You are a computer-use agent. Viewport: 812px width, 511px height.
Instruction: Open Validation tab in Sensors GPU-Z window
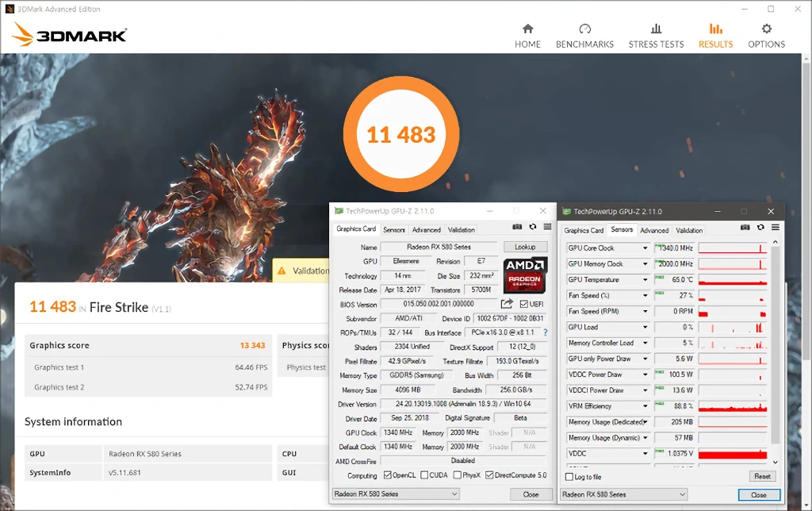point(689,230)
